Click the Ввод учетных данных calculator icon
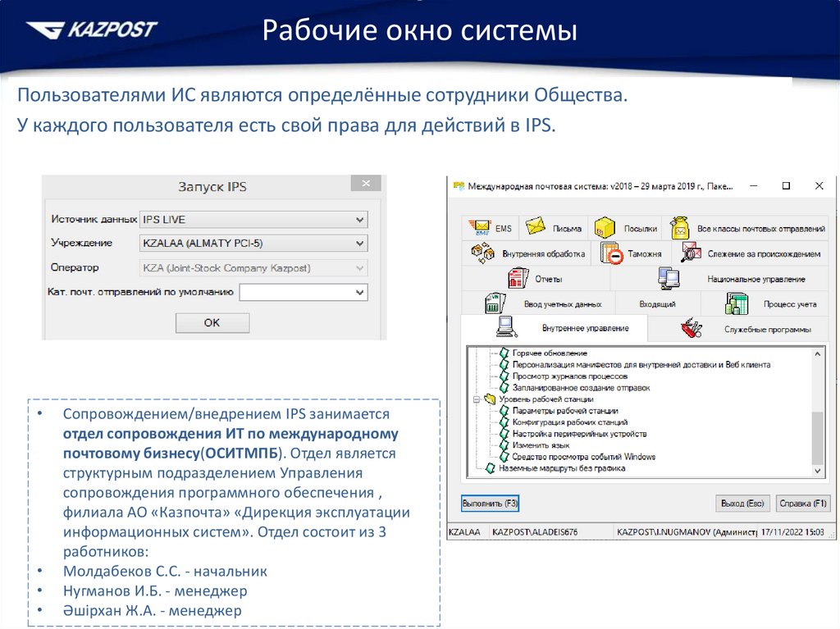This screenshot has width=840, height=629. [495, 303]
